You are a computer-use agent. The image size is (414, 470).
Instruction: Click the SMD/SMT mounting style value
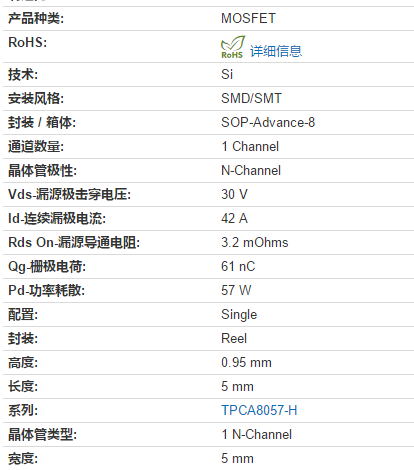(252, 98)
